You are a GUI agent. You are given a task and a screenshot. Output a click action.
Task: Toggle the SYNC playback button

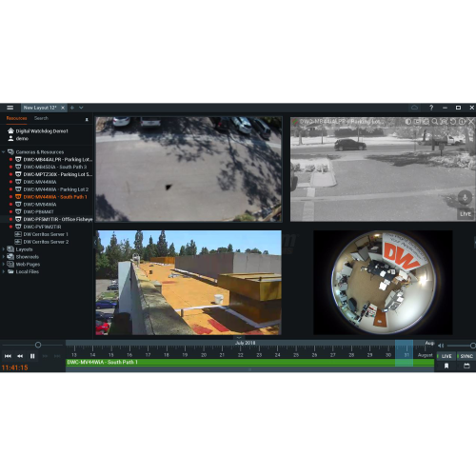tap(466, 356)
